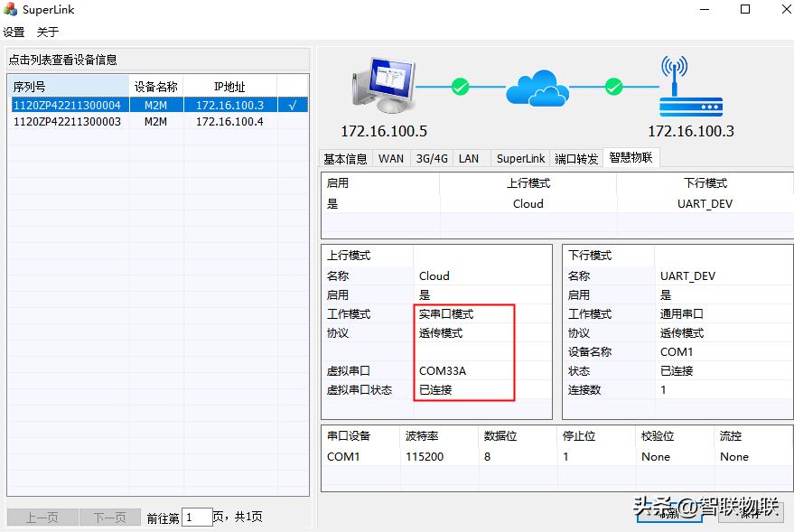Click the computer icon labeled 172.16.100.5
Viewport: 794px width, 532px height.
click(384, 86)
